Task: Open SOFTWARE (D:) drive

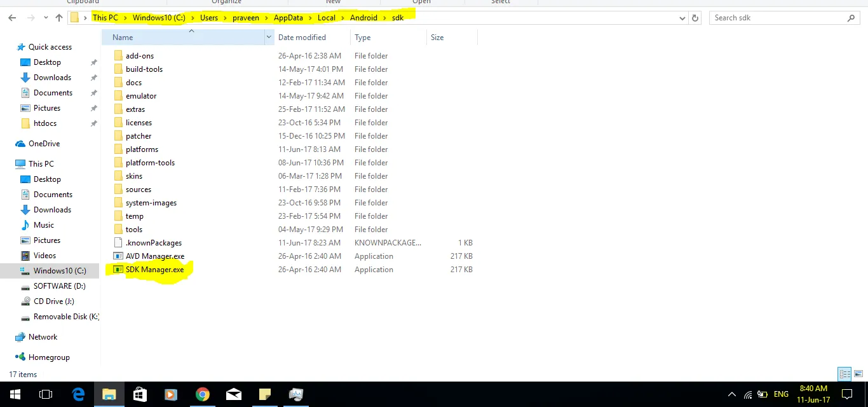Action: point(60,286)
